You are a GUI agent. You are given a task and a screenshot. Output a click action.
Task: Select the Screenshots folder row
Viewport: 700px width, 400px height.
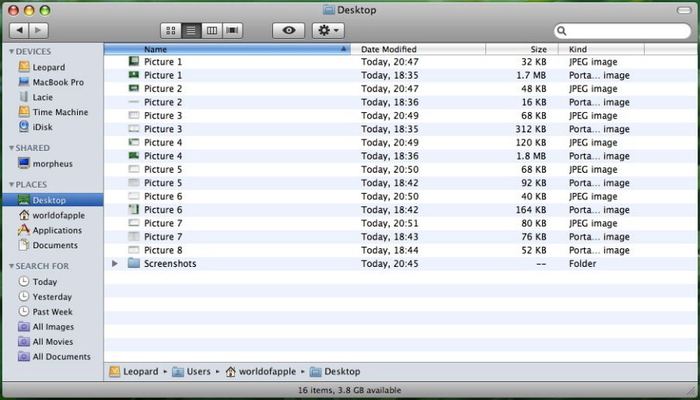400,263
